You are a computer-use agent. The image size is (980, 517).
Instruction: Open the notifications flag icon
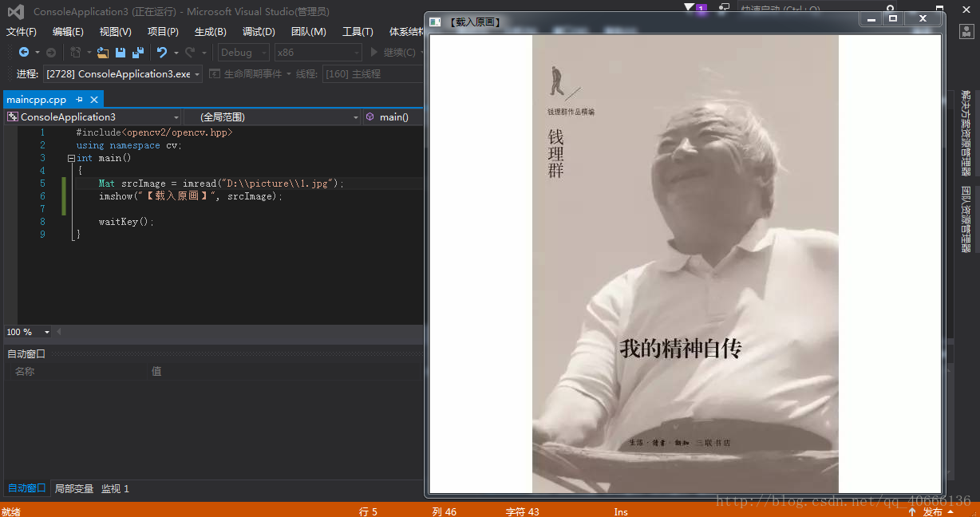click(x=690, y=7)
